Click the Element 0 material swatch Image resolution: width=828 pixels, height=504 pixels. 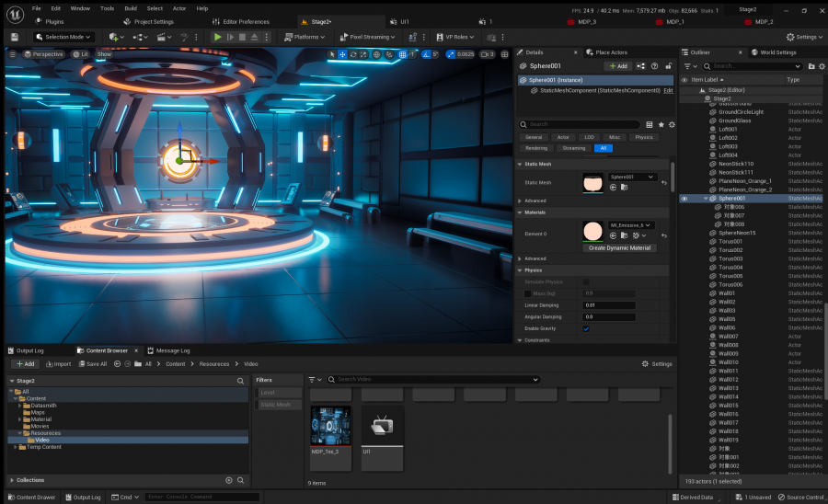(x=592, y=231)
